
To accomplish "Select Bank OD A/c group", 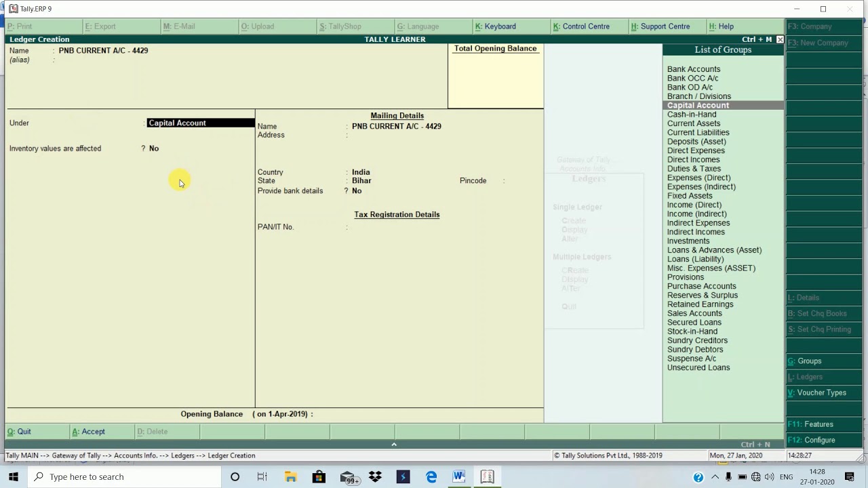I will [690, 87].
